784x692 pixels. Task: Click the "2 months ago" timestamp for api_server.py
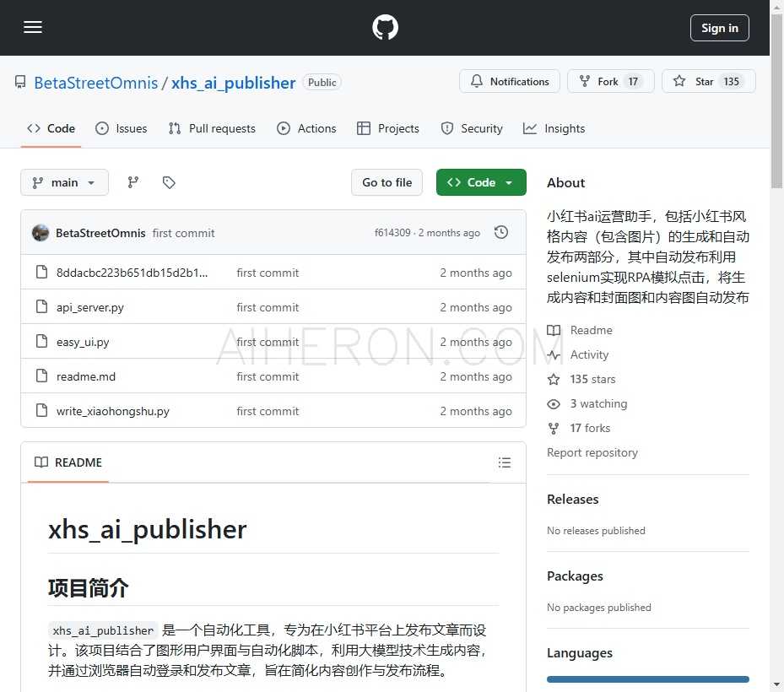[475, 307]
